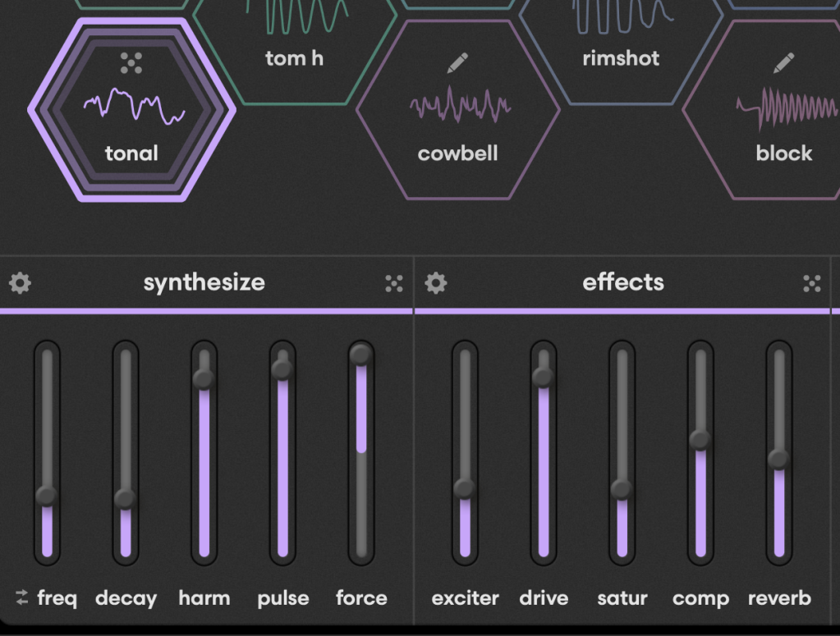Click the drive slider knob

543,377
